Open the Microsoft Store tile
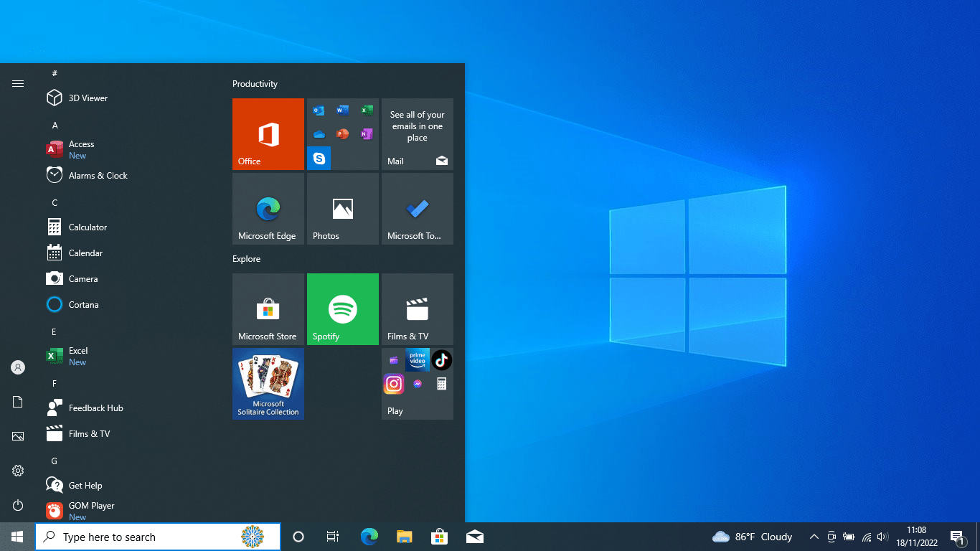 coord(268,309)
